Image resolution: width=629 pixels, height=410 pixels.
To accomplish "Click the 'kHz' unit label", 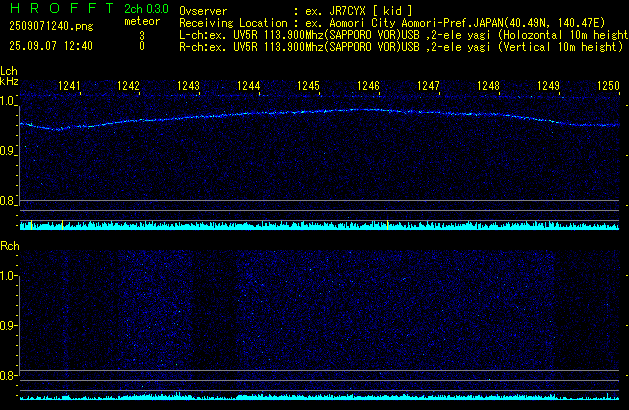I will 9,81.
